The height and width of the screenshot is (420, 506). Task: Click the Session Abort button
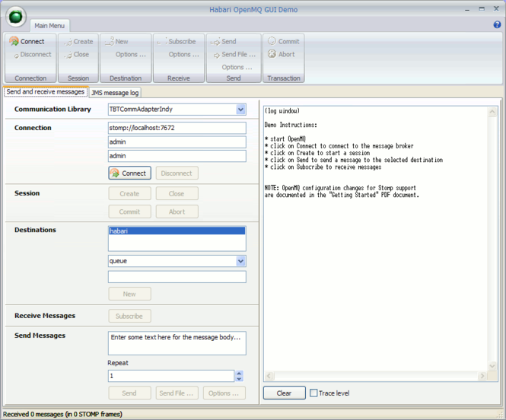177,212
